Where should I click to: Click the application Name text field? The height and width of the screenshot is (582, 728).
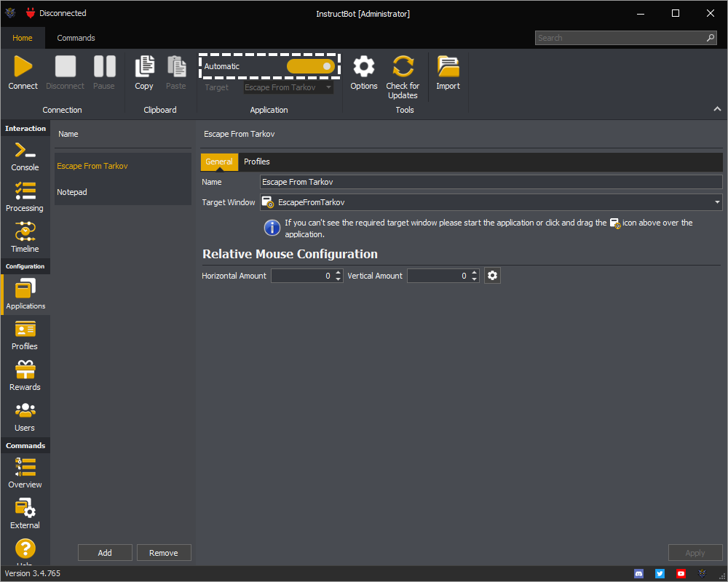pyautogui.click(x=491, y=182)
